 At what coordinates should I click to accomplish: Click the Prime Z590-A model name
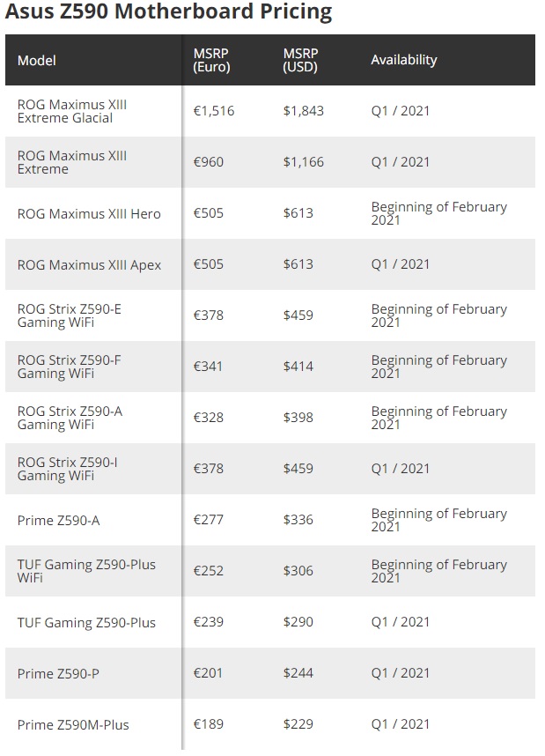point(58,520)
